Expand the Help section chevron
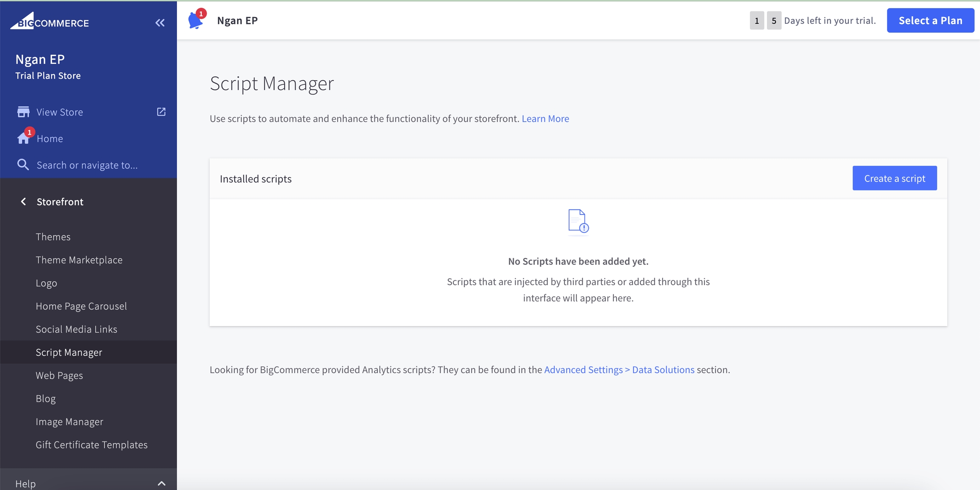980x490 pixels. tap(162, 483)
